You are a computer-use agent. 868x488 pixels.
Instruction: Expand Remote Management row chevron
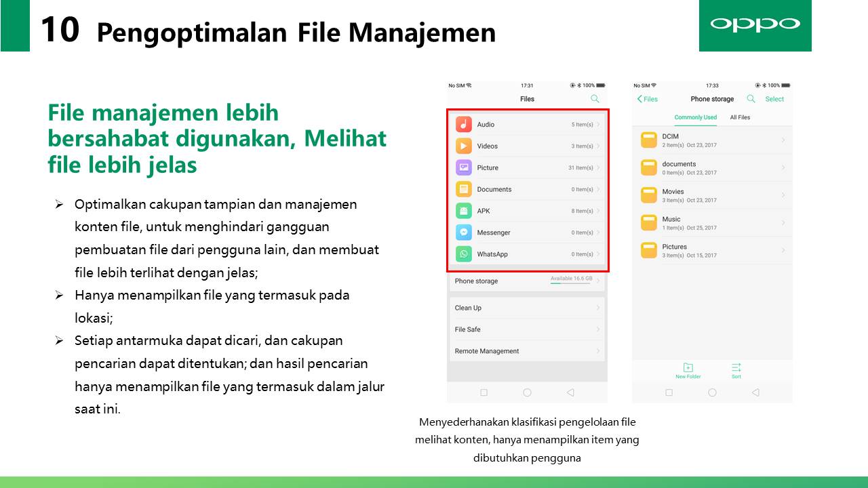[597, 351]
